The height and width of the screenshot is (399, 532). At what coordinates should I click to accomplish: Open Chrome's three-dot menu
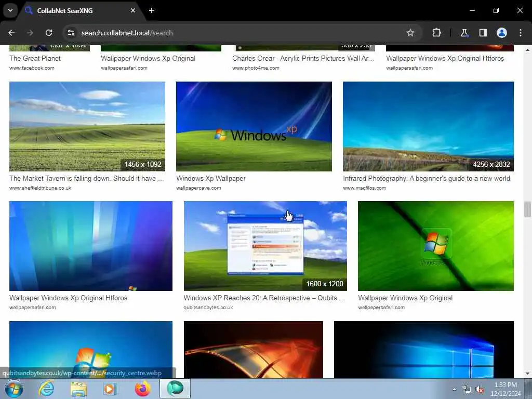click(521, 33)
